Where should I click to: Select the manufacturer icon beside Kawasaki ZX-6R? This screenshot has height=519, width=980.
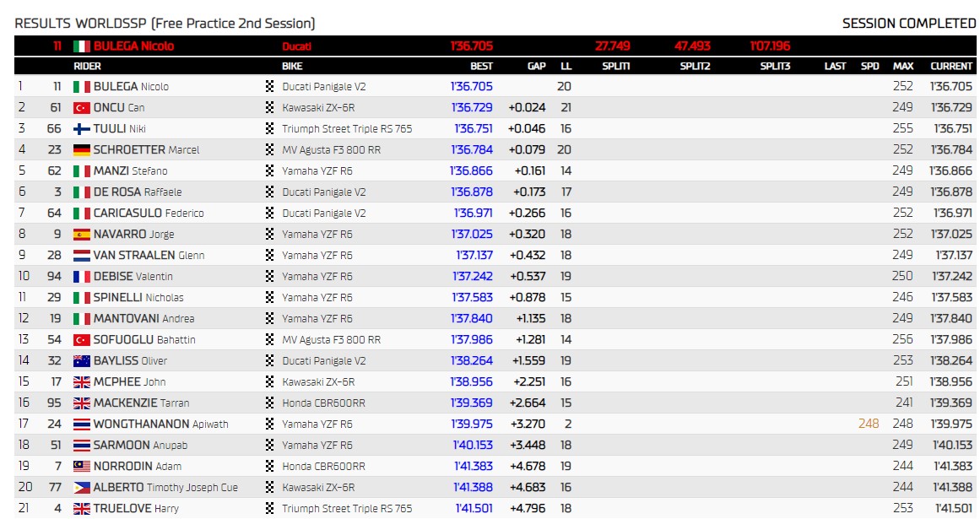coord(269,107)
